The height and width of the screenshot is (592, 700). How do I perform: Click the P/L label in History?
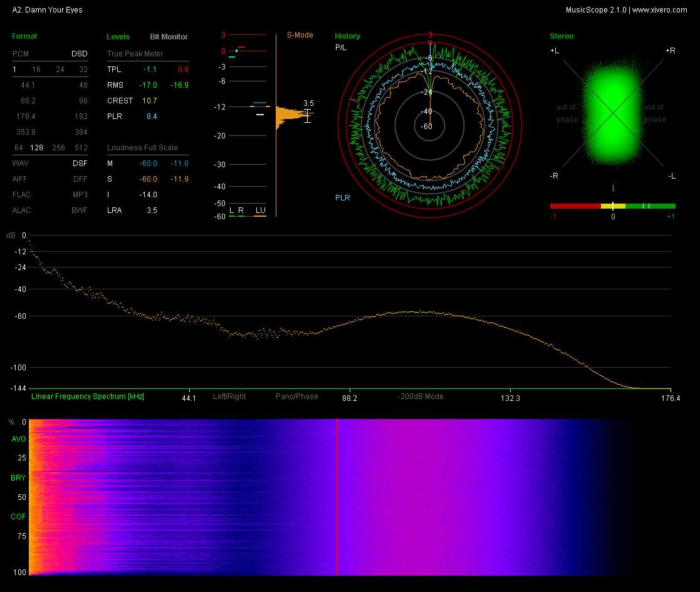tap(340, 47)
